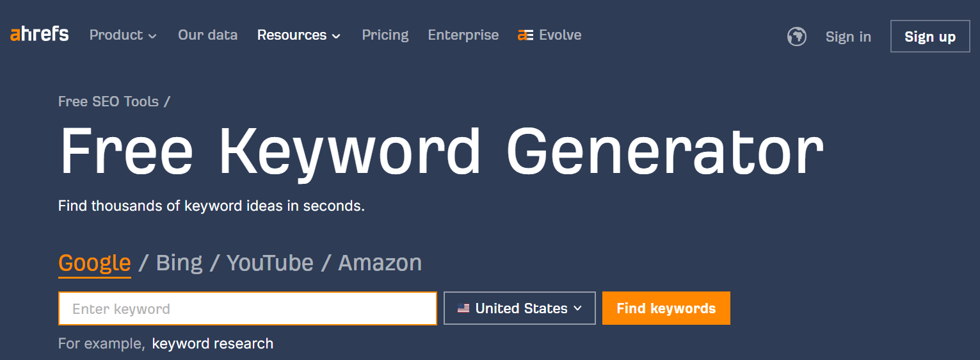Switch to the Bing tab

pyautogui.click(x=179, y=263)
